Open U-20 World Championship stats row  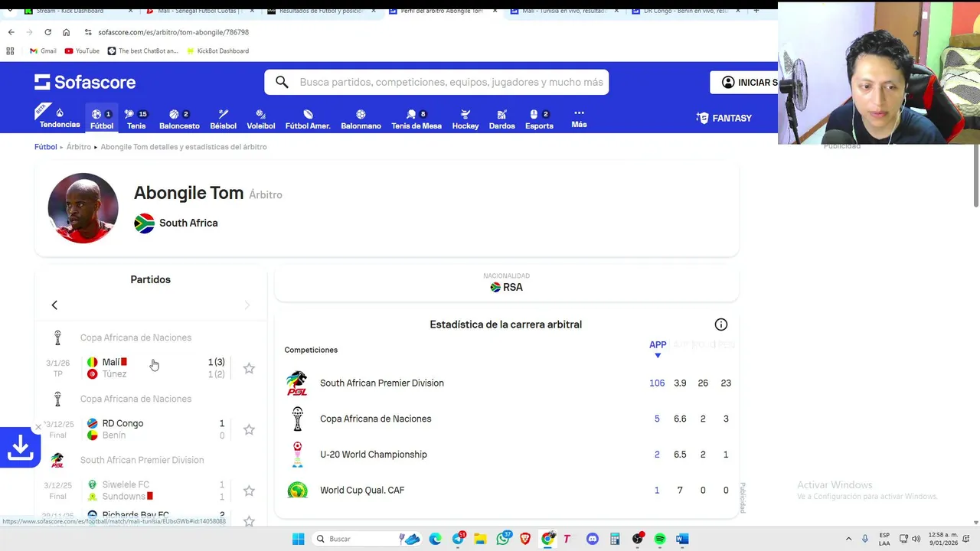[x=506, y=455]
